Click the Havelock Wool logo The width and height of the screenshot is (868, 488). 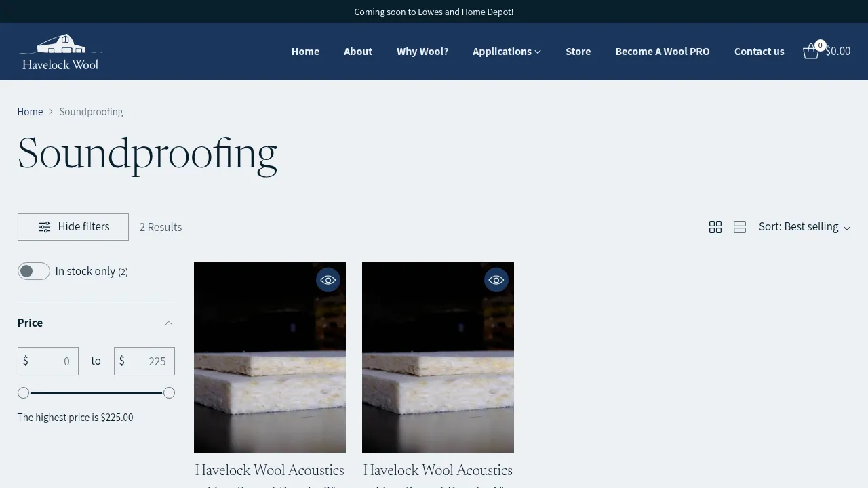pos(60,52)
